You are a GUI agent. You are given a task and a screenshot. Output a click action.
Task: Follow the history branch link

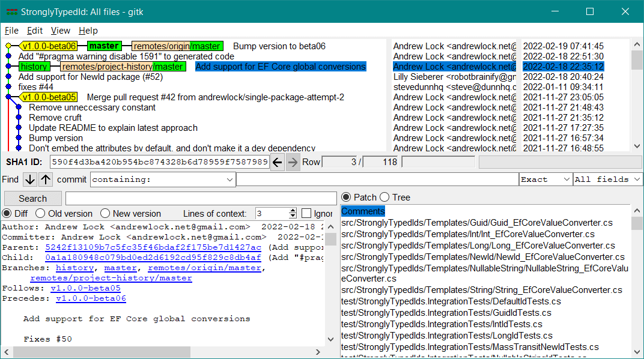pyautogui.click(x=74, y=268)
